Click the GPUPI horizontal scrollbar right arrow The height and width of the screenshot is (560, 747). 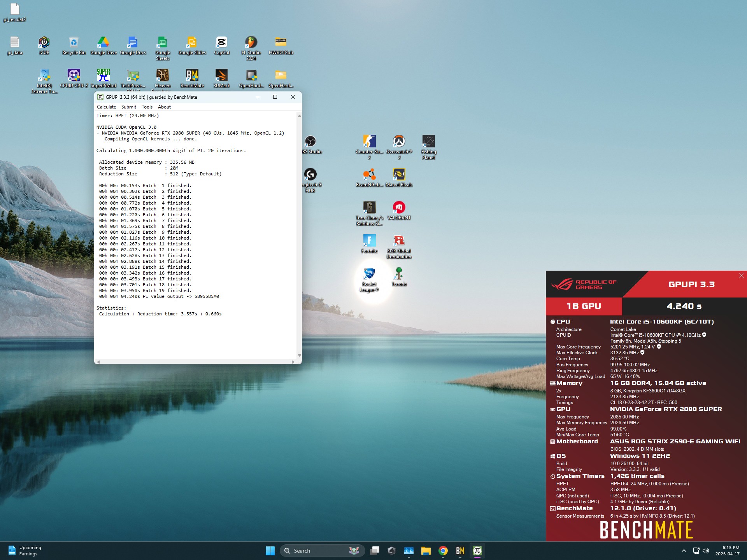293,362
